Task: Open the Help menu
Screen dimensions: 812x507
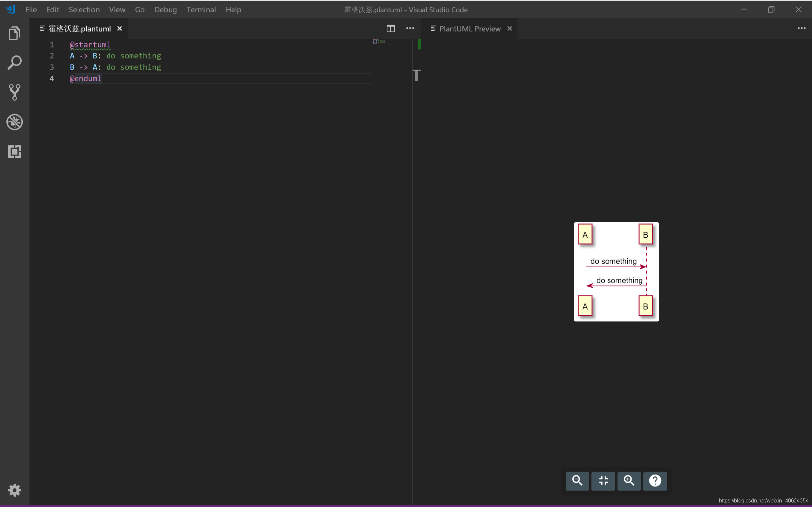Action: pos(233,9)
